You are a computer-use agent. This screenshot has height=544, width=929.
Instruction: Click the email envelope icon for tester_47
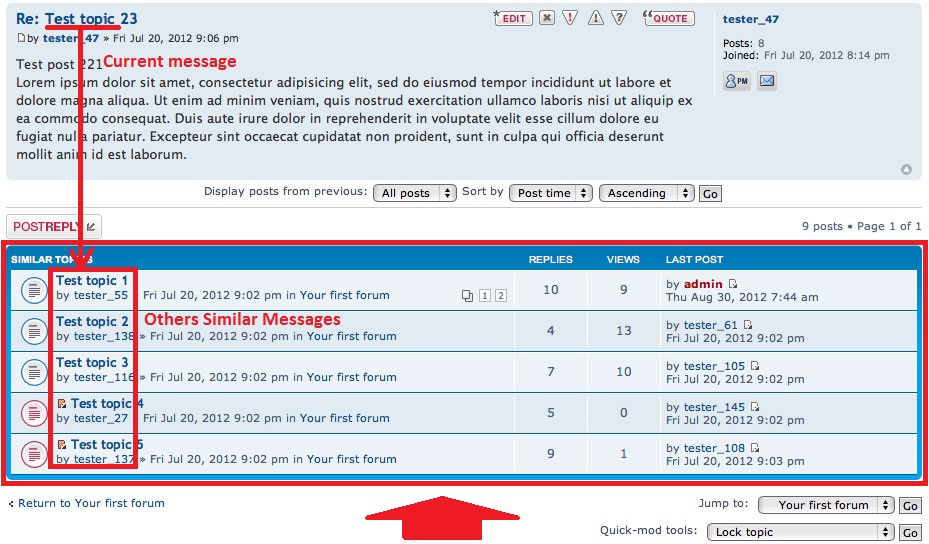pos(767,81)
